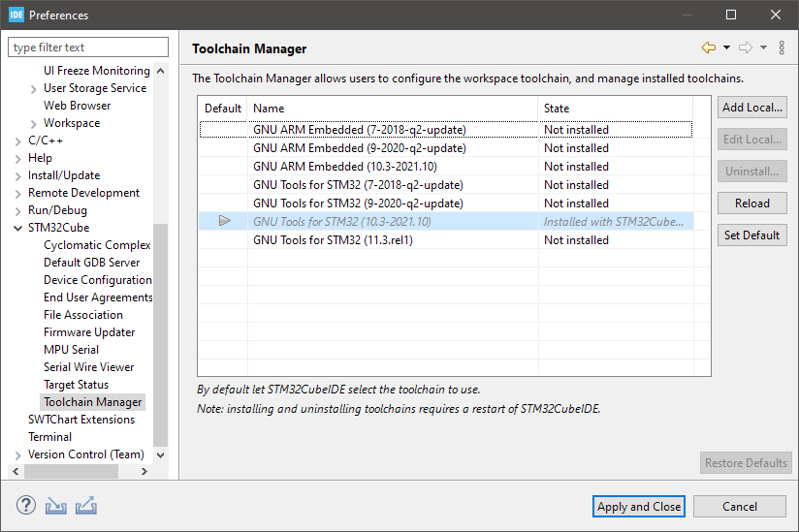Collapse the STM32Cube tree node
This screenshot has width=799, height=532.
click(18, 228)
